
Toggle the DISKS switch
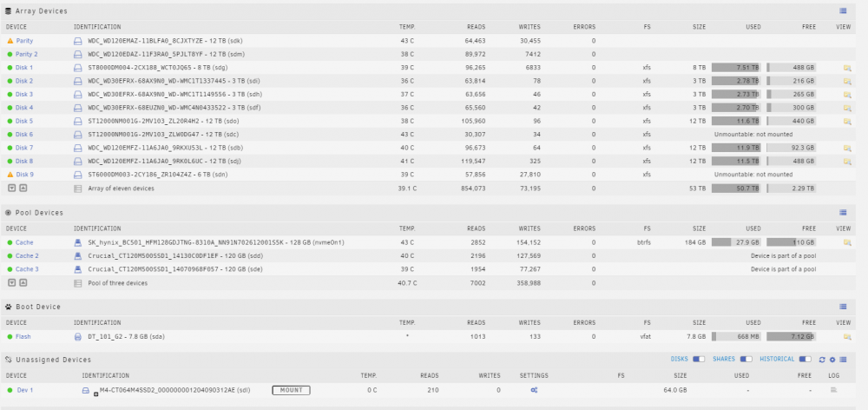(x=699, y=359)
